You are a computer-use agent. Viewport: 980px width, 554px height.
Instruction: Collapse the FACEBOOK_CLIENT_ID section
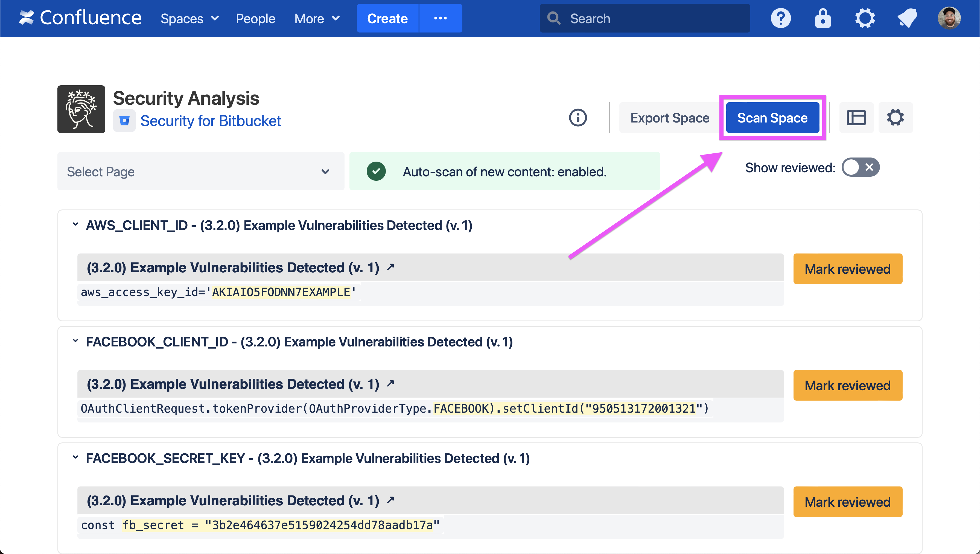tap(75, 341)
